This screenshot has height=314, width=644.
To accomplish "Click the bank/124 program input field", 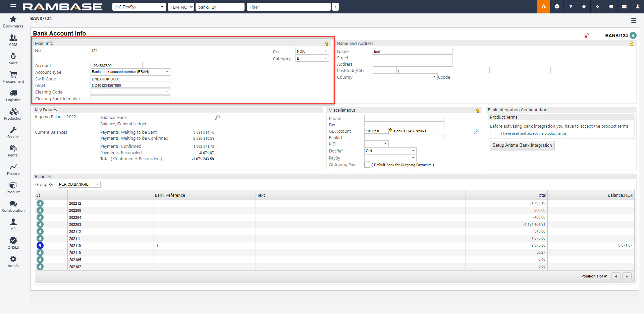I will 220,7.
